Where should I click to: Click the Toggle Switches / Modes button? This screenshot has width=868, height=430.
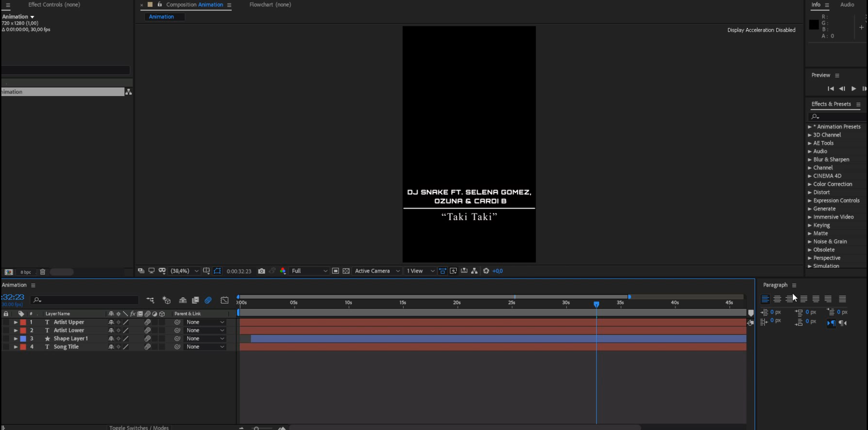139,427
